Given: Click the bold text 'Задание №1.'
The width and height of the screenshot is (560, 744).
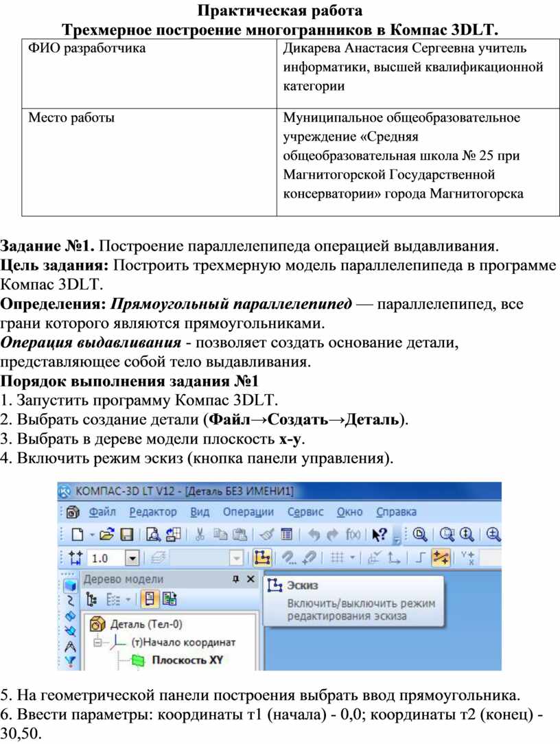Looking at the screenshot, I should (x=47, y=246).
